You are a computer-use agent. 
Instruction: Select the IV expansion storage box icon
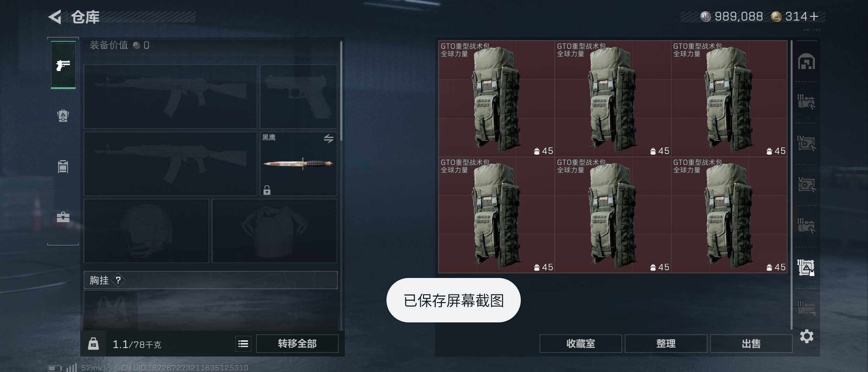806,143
